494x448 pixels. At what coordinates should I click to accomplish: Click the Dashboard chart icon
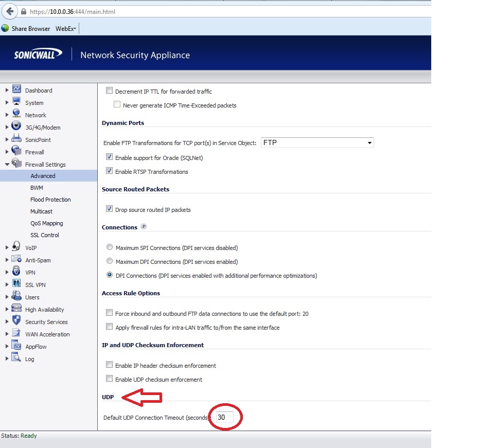pos(16,89)
